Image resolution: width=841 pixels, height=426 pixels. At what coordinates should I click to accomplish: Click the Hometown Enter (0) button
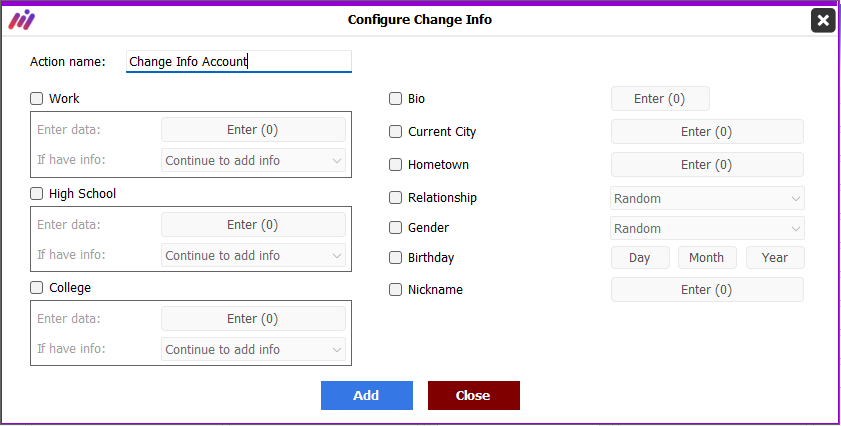(707, 165)
